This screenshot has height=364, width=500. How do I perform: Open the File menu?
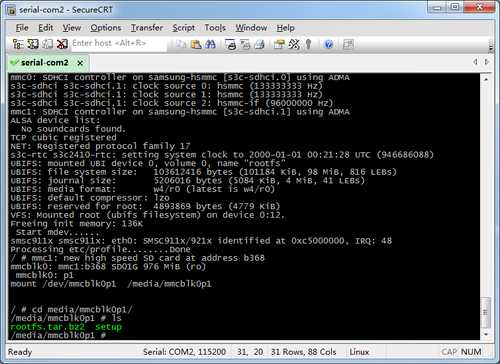22,28
